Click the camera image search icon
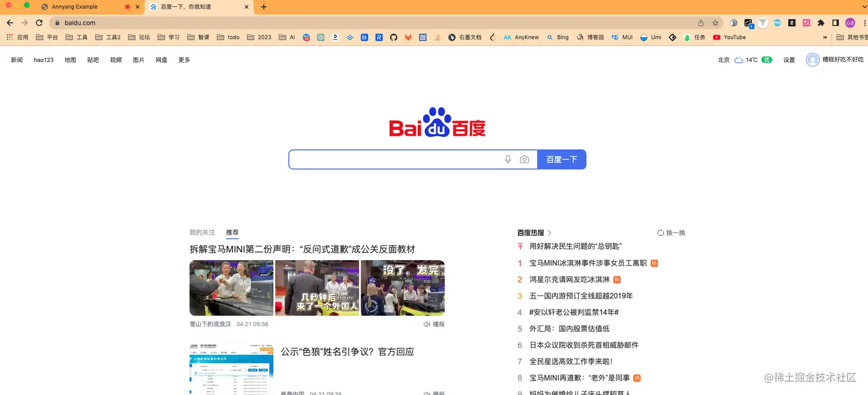 pyautogui.click(x=524, y=160)
